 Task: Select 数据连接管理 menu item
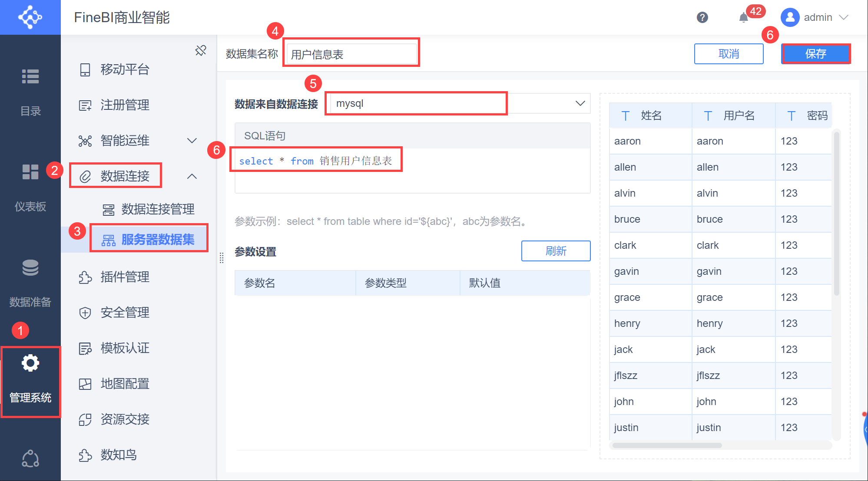pos(158,209)
